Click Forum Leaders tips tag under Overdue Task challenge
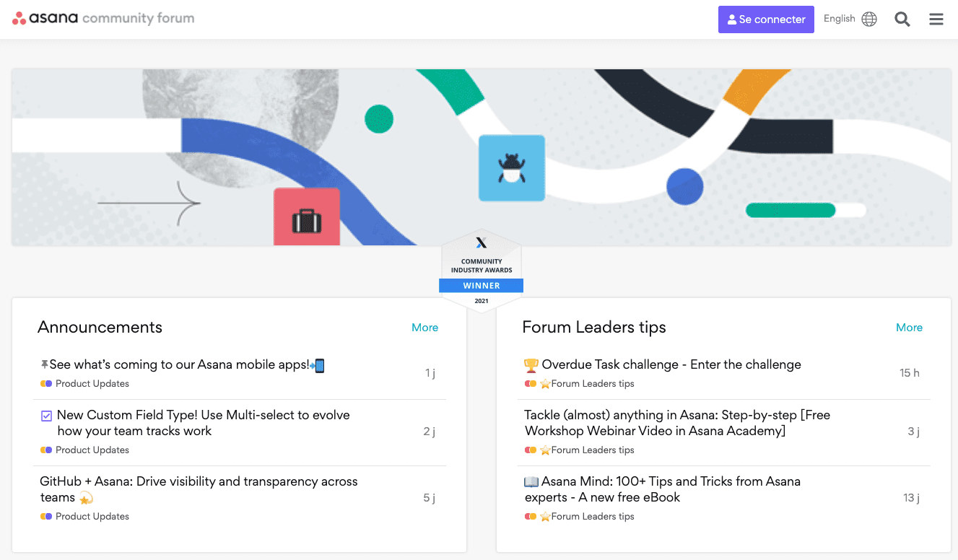Viewport: 958px width, 560px height. click(580, 384)
